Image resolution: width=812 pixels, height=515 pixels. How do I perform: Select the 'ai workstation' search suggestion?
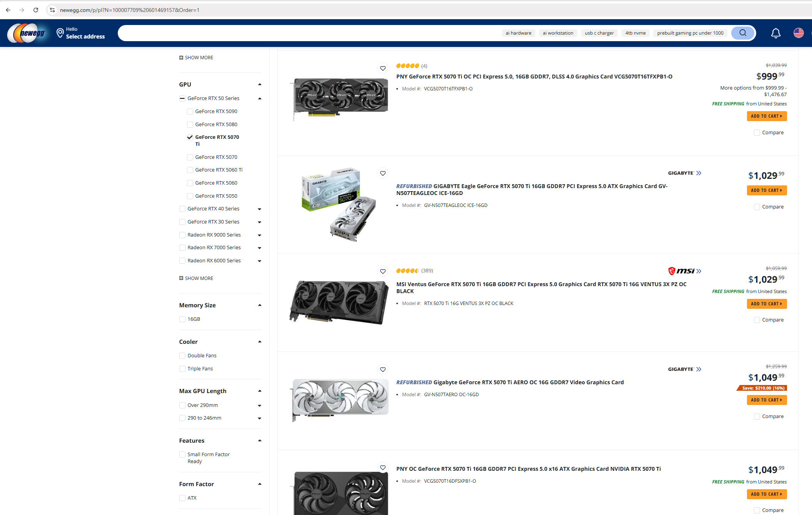[558, 33]
